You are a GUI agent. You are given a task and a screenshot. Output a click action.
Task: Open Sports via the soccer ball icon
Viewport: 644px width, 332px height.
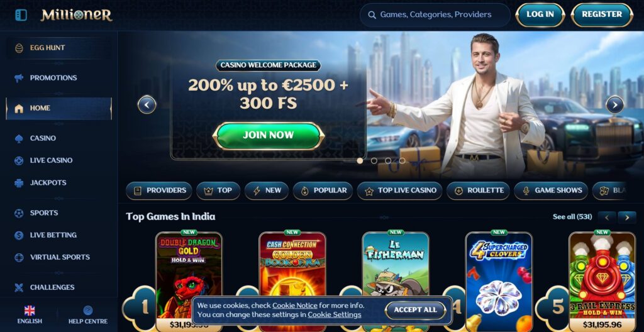coord(19,213)
